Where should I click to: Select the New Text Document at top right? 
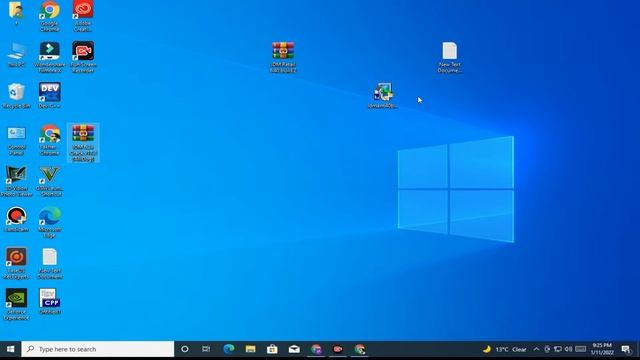click(449, 57)
